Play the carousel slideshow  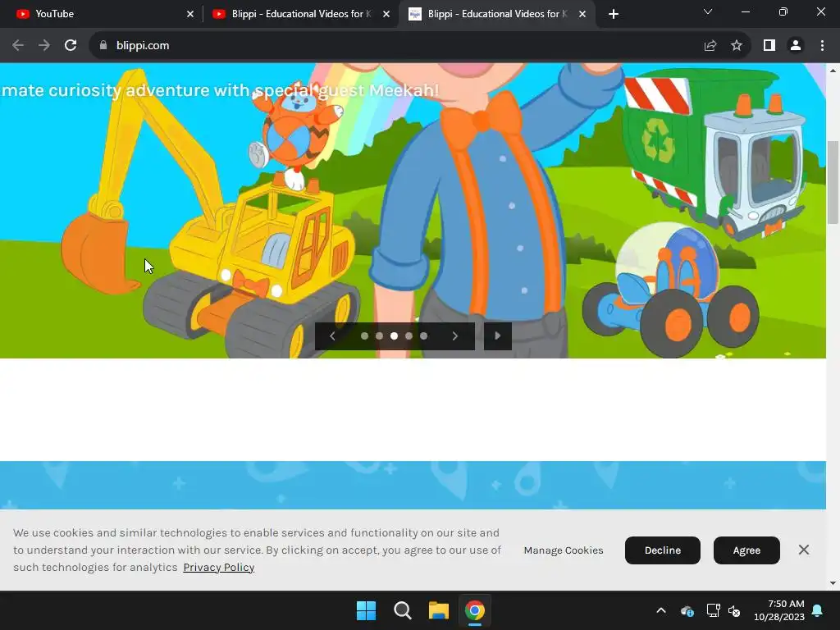(498, 336)
